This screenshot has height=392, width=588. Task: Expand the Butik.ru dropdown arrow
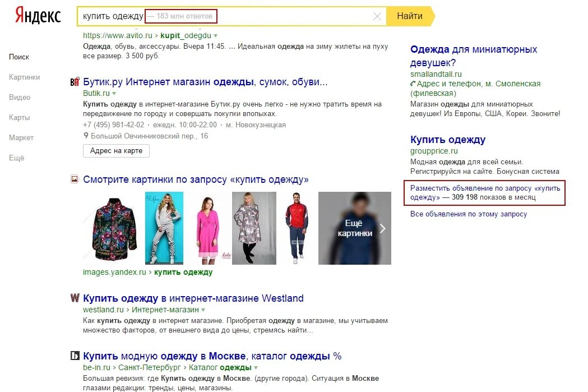114,94
